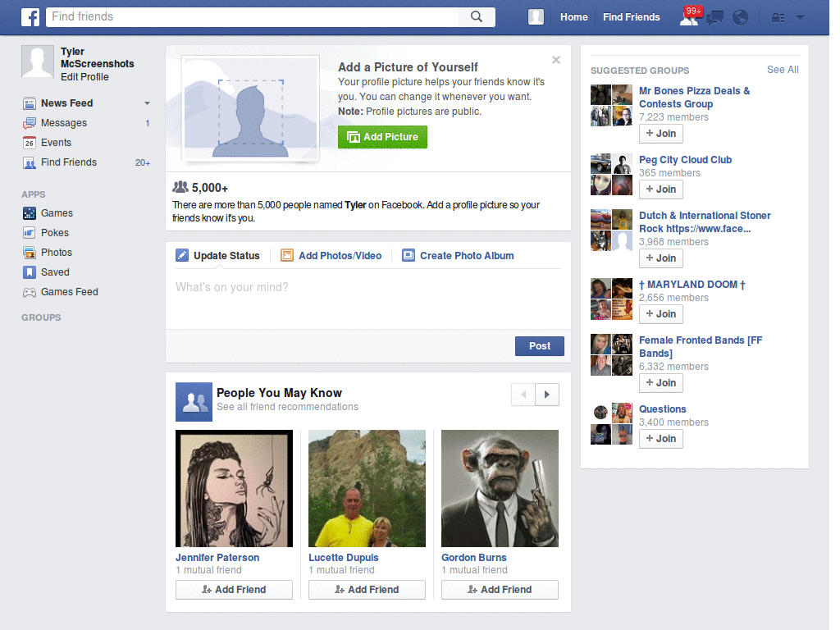Viewport: 840px width, 630px height.
Task: Click the Facebook logo icon
Action: click(x=30, y=17)
